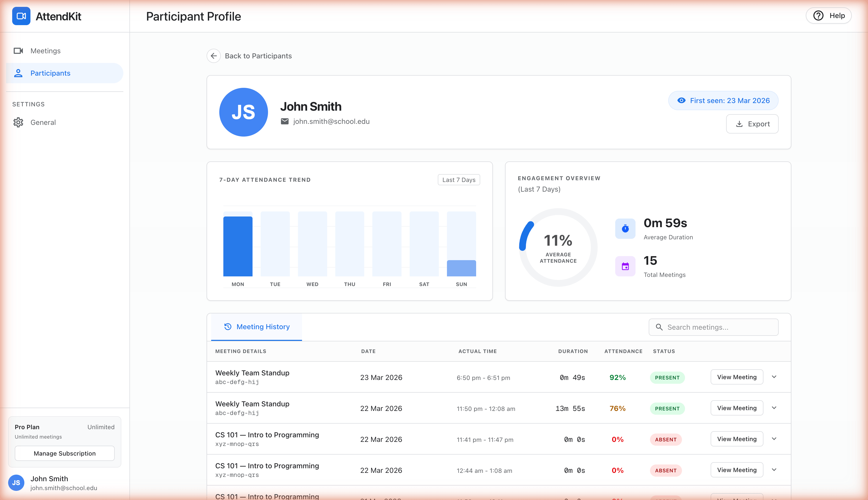This screenshot has height=500, width=868.
Task: Click the 0m 59s average duration value
Action: coord(665,223)
